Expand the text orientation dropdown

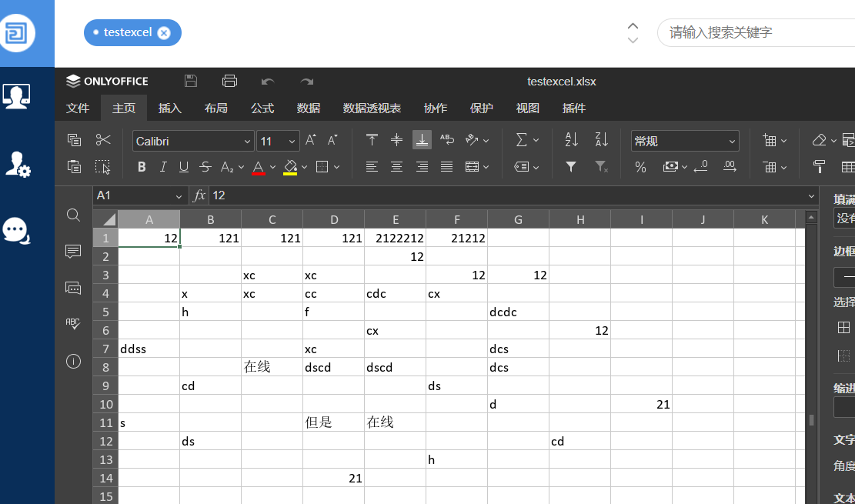point(486,140)
